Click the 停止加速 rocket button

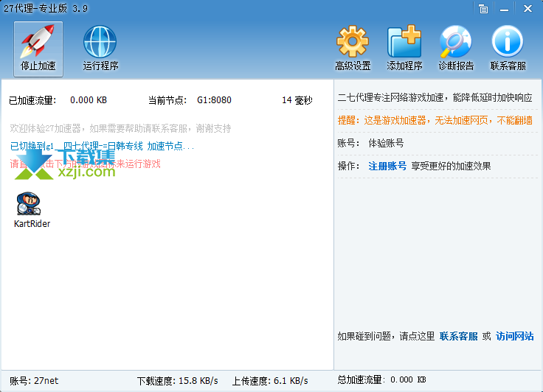coord(38,49)
